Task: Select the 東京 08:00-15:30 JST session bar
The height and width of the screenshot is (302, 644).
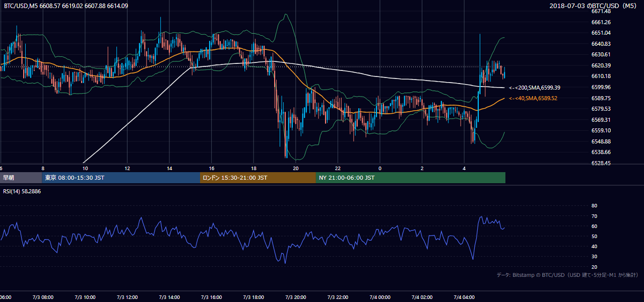Action: pyautogui.click(x=121, y=178)
